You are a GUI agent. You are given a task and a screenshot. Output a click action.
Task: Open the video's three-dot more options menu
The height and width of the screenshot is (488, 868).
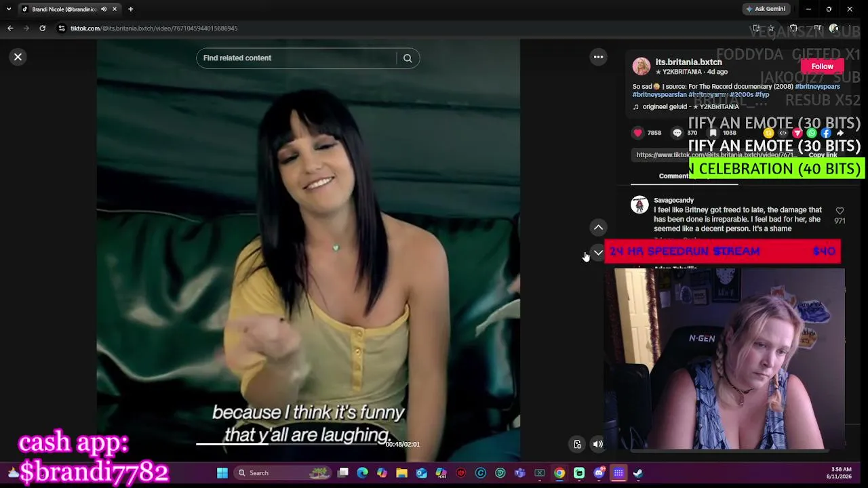click(598, 58)
